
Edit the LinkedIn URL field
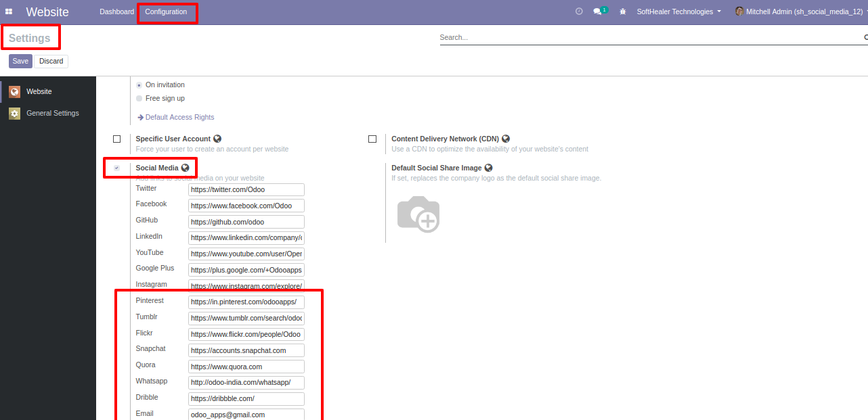(x=246, y=238)
